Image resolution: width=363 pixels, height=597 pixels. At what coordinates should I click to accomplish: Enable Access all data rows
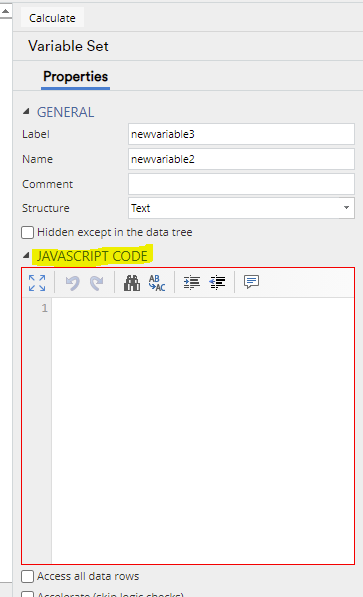(27, 576)
